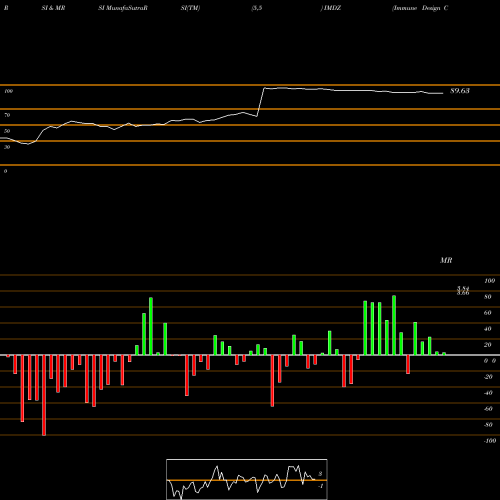Click the 50 level label on RSI axis

pyautogui.click(x=7, y=131)
